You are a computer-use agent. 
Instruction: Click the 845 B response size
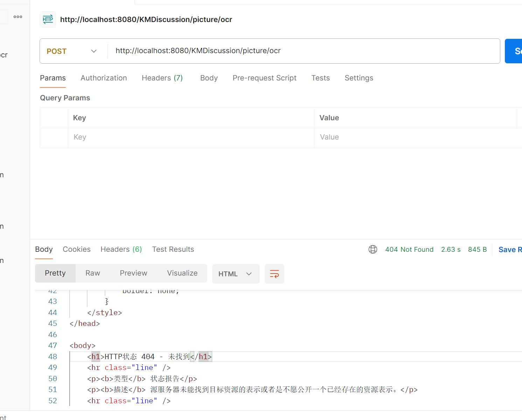[478, 249]
